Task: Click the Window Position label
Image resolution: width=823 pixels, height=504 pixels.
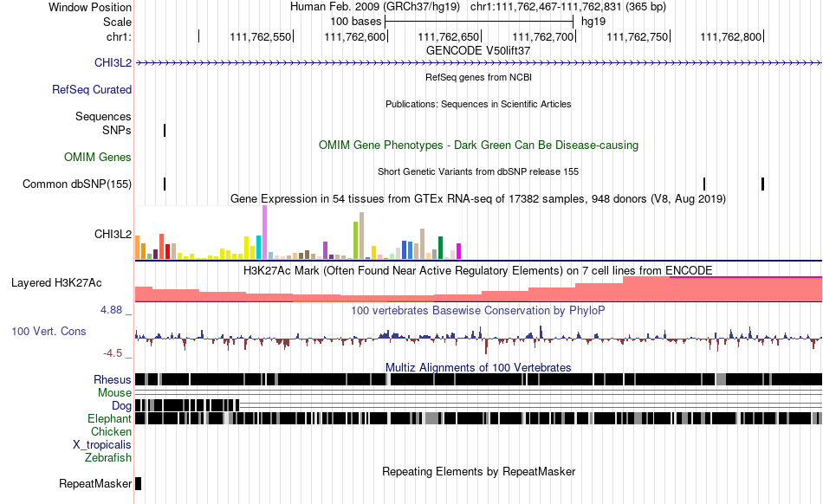Action: pos(90,7)
